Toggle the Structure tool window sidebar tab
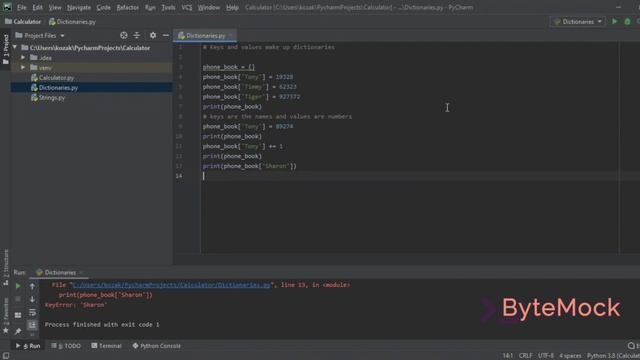Viewport: 640px width, 360px height. point(5,267)
